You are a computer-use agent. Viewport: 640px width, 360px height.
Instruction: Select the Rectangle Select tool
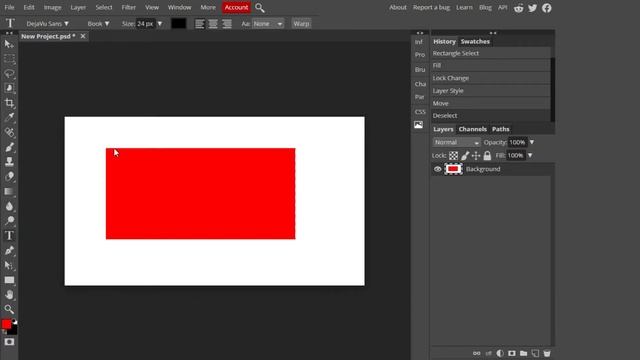pos(9,59)
